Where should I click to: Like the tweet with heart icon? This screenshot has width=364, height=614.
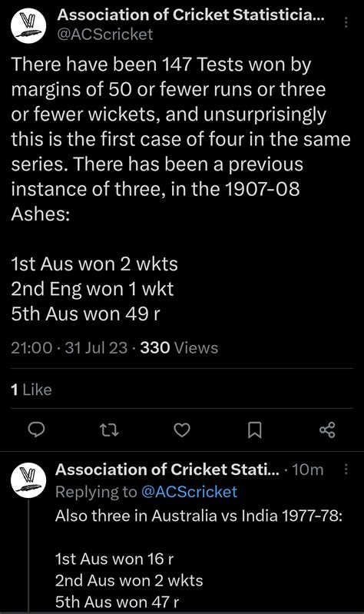point(181,430)
